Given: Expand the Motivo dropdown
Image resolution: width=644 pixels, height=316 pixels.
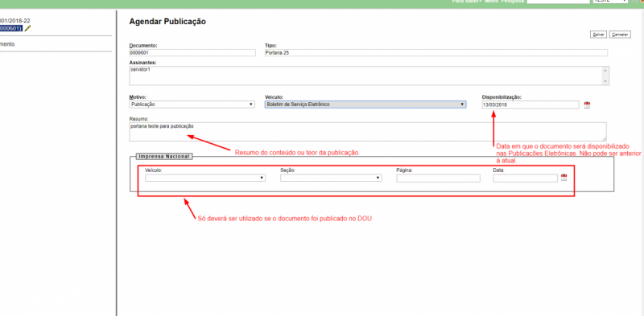Looking at the screenshot, I should pyautogui.click(x=192, y=105).
